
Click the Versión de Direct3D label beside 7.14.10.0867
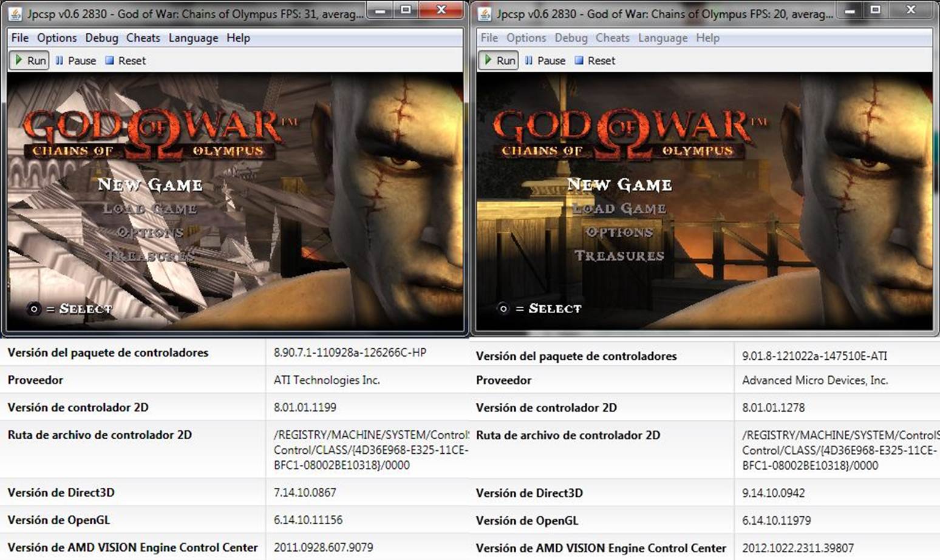61,492
